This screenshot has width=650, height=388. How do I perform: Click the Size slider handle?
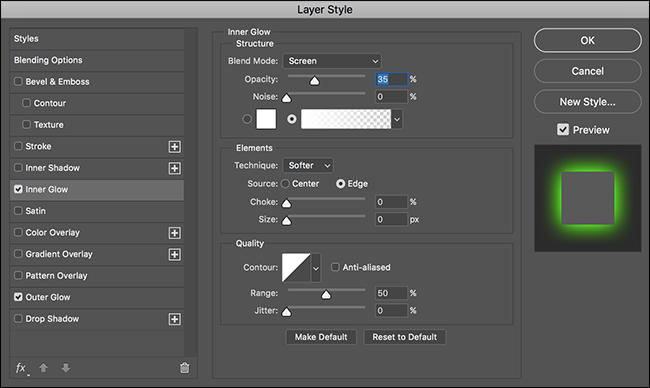click(x=286, y=221)
